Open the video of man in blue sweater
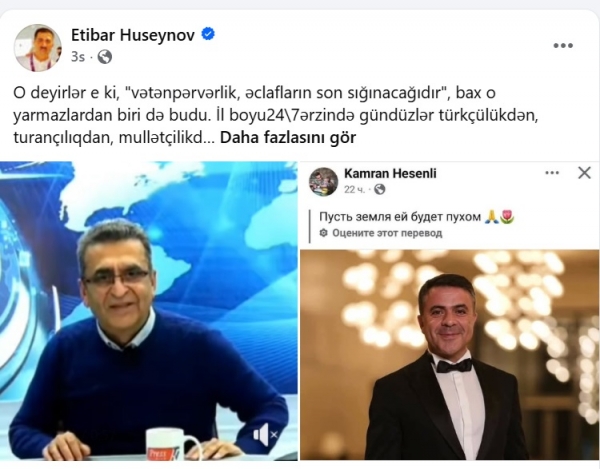 click(x=148, y=311)
